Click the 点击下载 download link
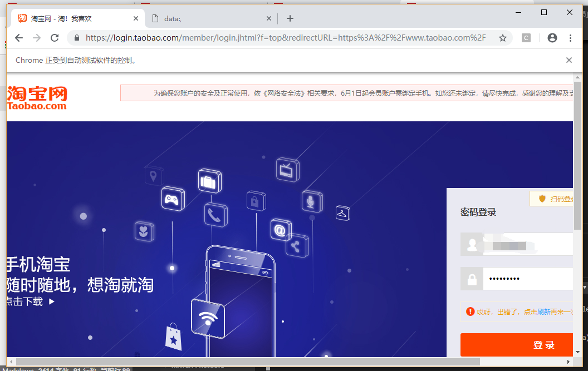 [x=30, y=301]
